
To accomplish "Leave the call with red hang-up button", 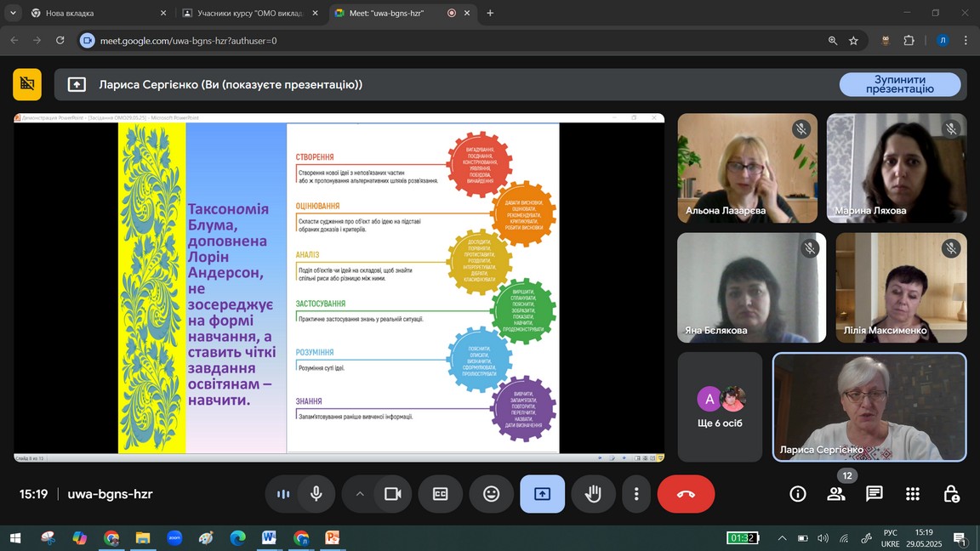I will click(x=686, y=494).
